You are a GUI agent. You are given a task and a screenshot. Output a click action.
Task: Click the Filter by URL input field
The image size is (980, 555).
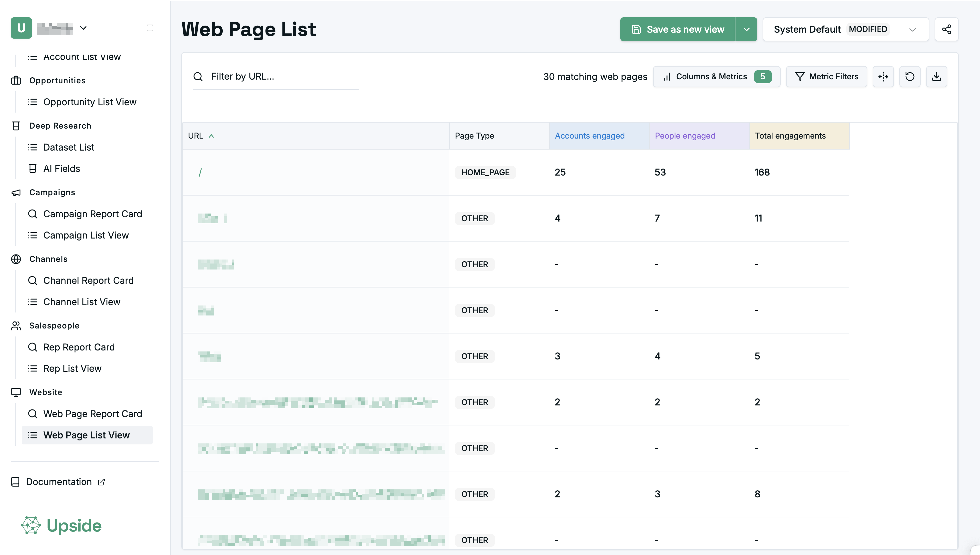point(282,77)
